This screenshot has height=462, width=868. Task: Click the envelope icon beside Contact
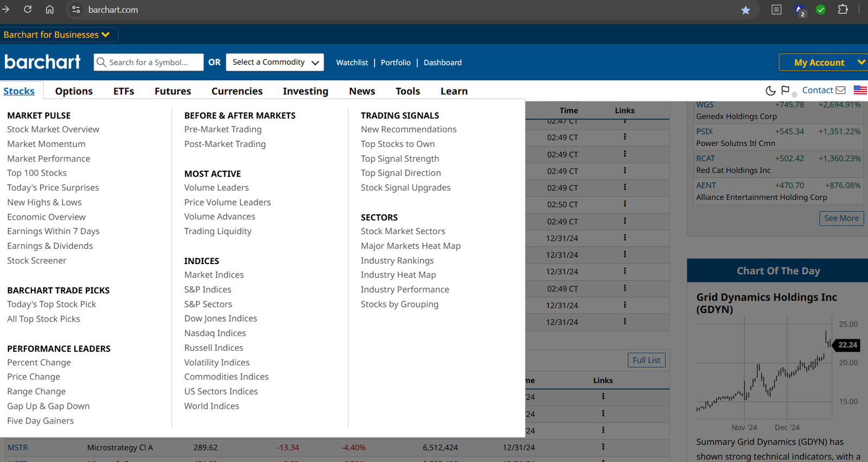[x=841, y=90]
